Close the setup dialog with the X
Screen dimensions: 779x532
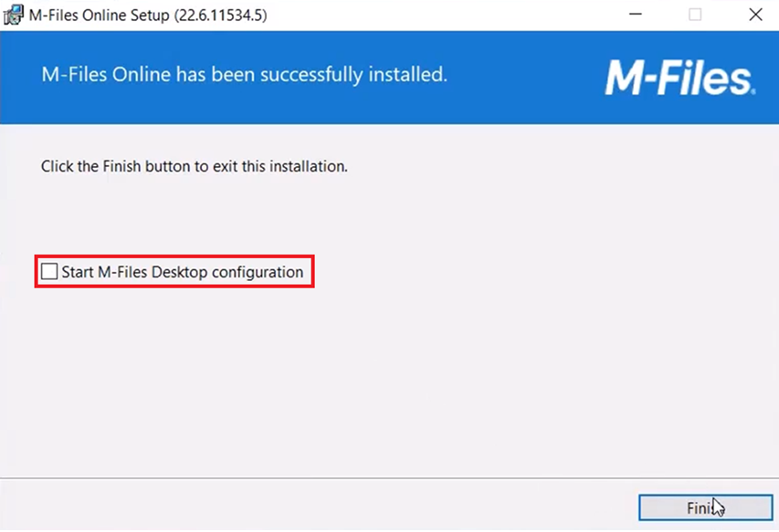755,15
